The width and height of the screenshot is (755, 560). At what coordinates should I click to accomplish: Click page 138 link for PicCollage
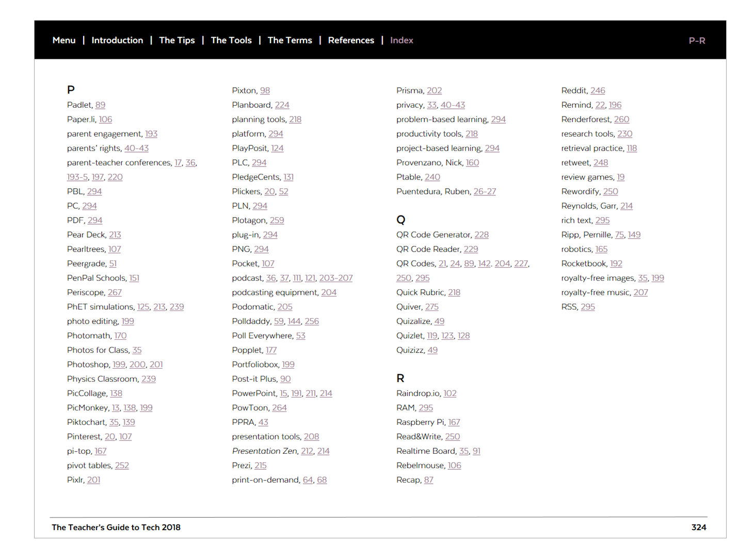116,393
